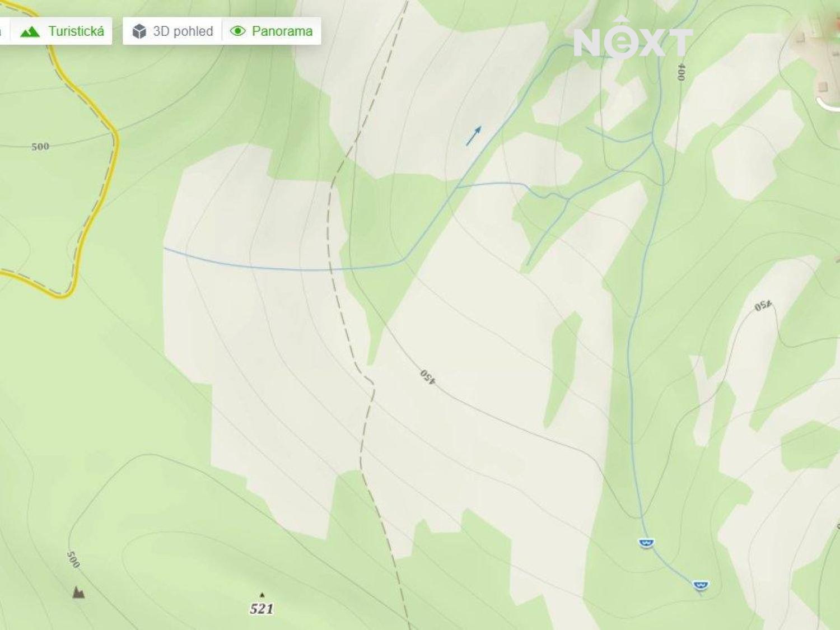Click the 500 contour label near the yellow road
Viewport: 840px width, 630px height.
[40, 147]
